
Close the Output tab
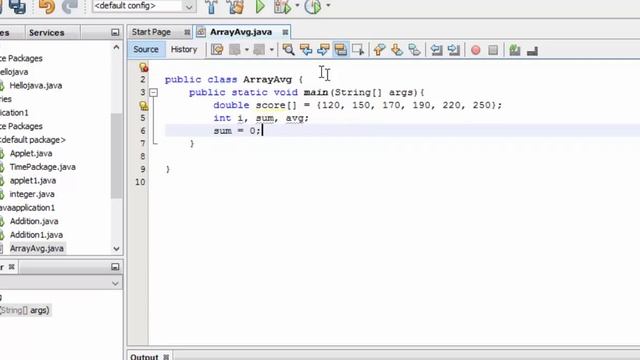pos(166,357)
